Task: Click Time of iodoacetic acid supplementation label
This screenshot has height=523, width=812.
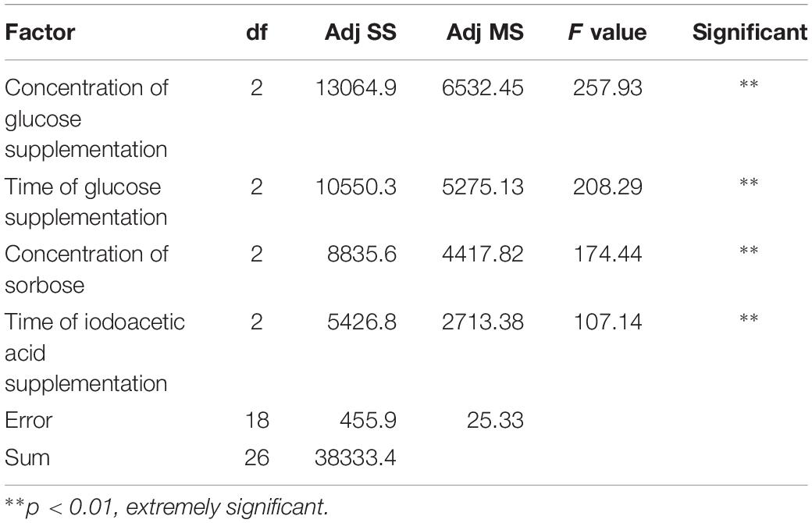Action: click(x=94, y=353)
